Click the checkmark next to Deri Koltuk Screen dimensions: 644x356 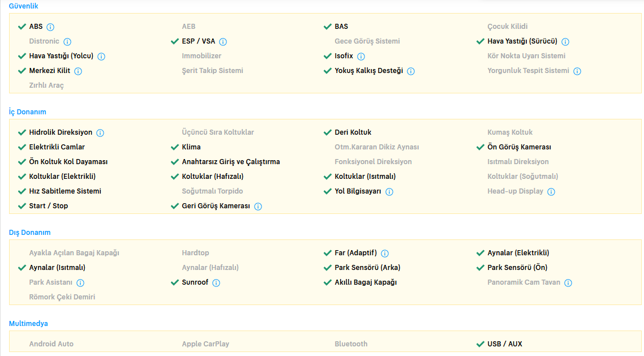pos(327,132)
